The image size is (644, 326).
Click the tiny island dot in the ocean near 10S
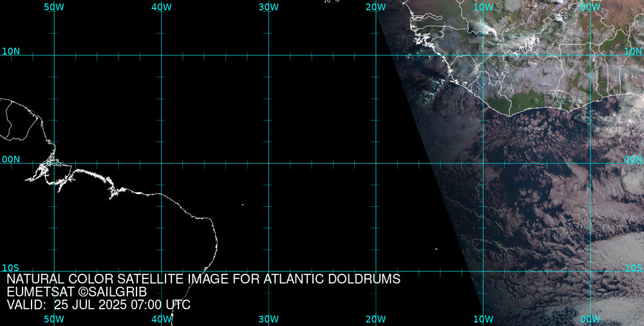[436, 249]
